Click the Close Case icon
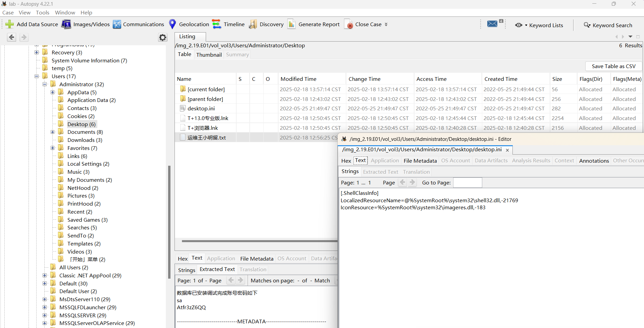Screen dimensions: 644x328 [349, 24]
